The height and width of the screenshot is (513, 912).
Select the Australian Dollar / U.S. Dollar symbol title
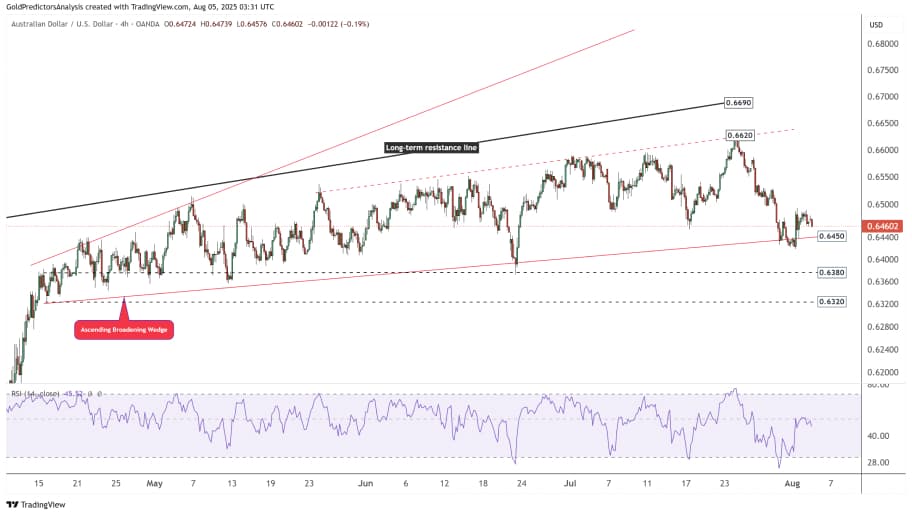click(x=62, y=24)
